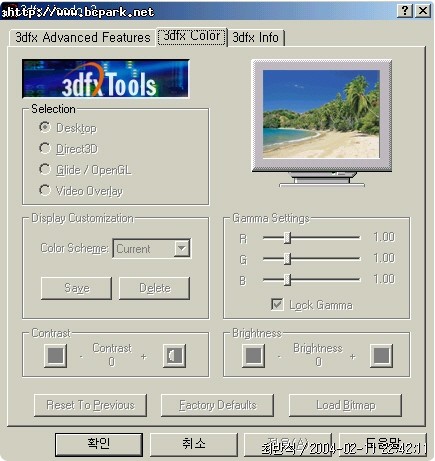
Task: Click the B gamma value 1.00
Action: [384, 279]
